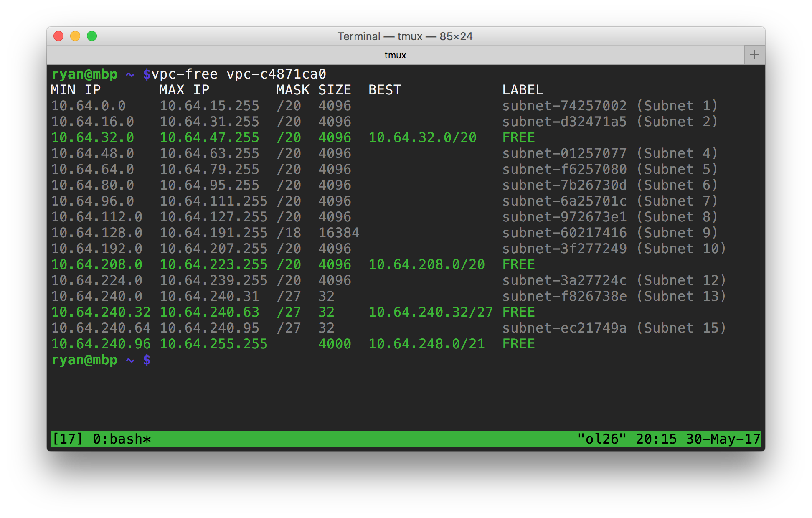This screenshot has width=812, height=518.
Task: Click the 10.64.32.0/20 best CIDR text
Action: [x=422, y=138]
